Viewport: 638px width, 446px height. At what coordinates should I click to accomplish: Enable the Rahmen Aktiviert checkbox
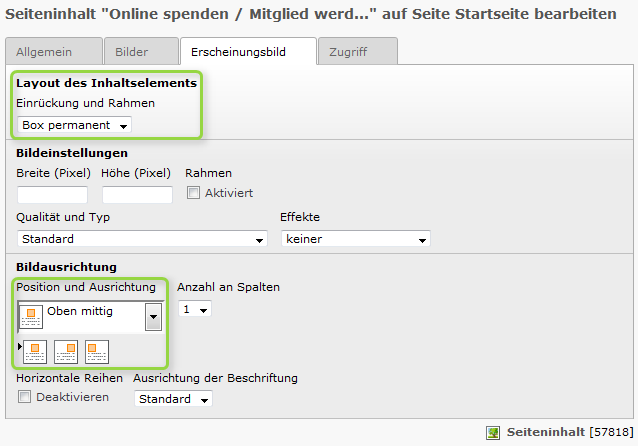[x=194, y=193]
